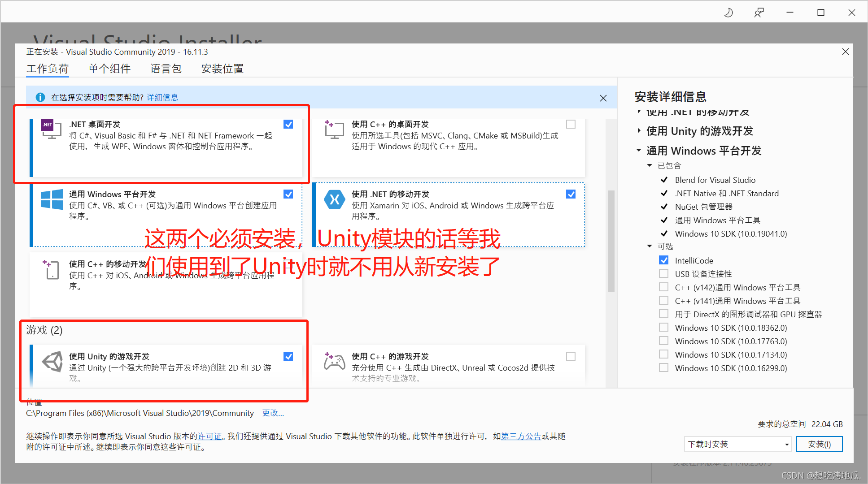Viewport: 868px width, 484px height.
Task: Uncheck the IntelliCode optional component
Action: tap(664, 260)
